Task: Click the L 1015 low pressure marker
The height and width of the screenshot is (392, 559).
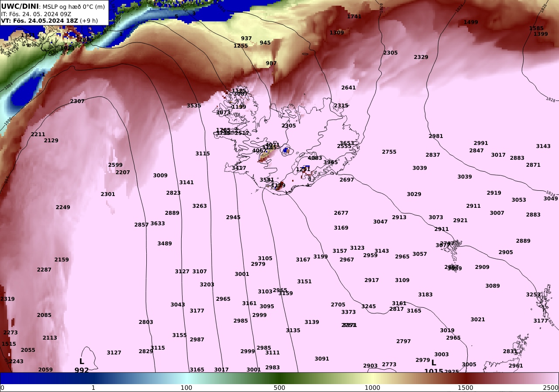Action: click(434, 367)
